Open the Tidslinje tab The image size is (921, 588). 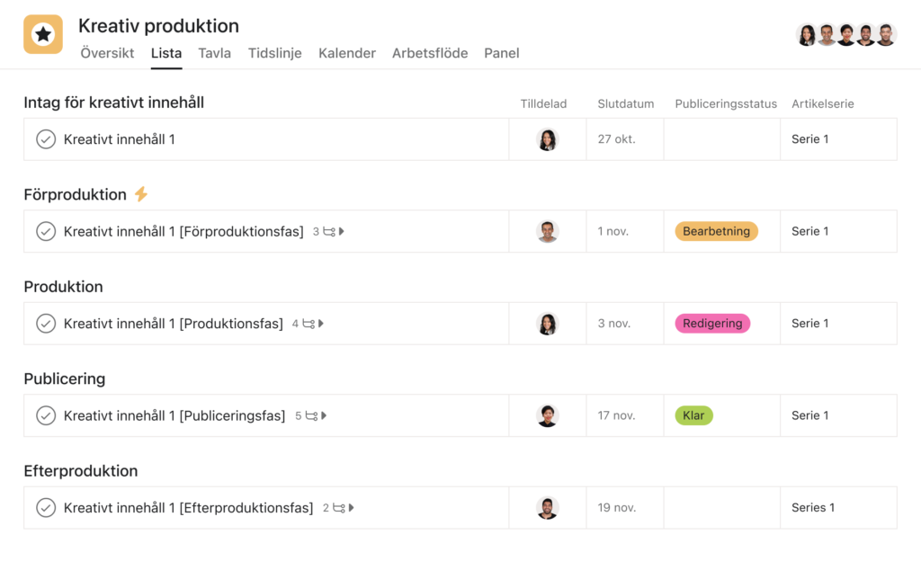coord(275,53)
